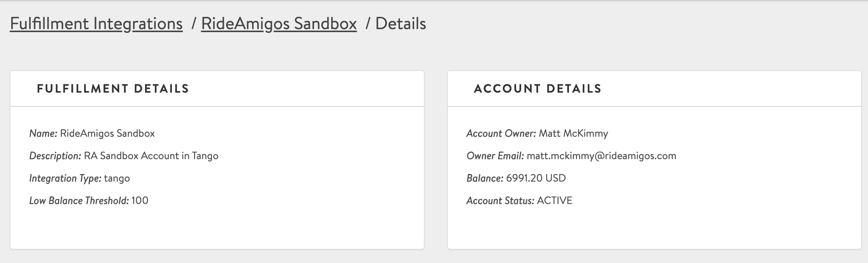Go to the RideAmigos Sandbox breadcrumb link
The image size is (868, 263).
click(x=279, y=24)
